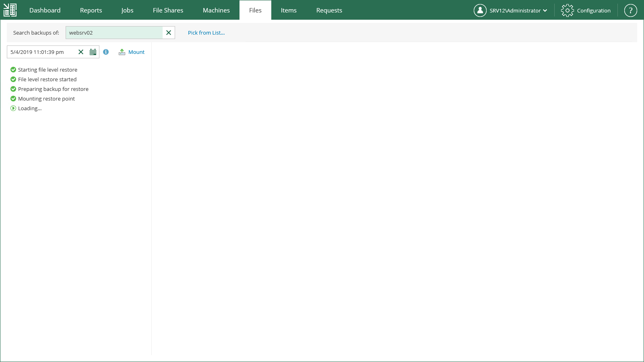Select the Files tab
This screenshot has height=362, width=644.
[x=255, y=10]
